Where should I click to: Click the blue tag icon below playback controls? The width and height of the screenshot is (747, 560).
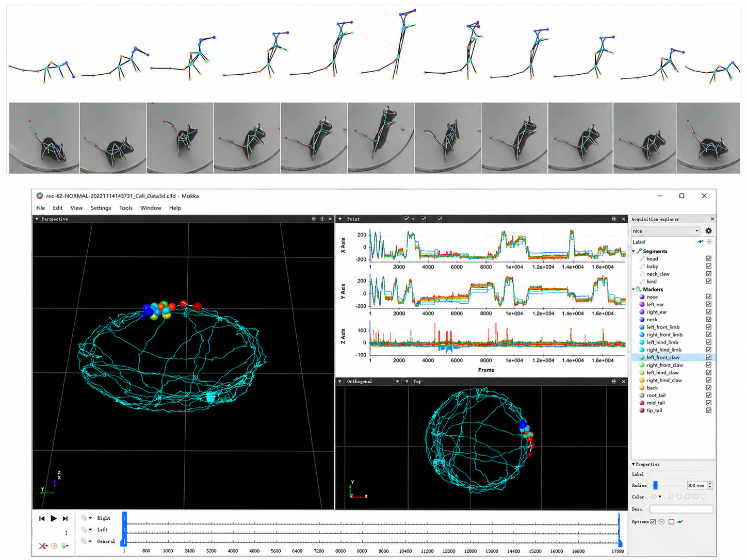[x=64, y=546]
